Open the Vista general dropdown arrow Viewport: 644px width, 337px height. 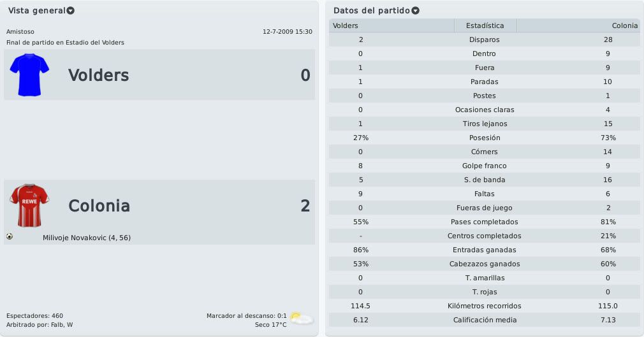coord(71,11)
